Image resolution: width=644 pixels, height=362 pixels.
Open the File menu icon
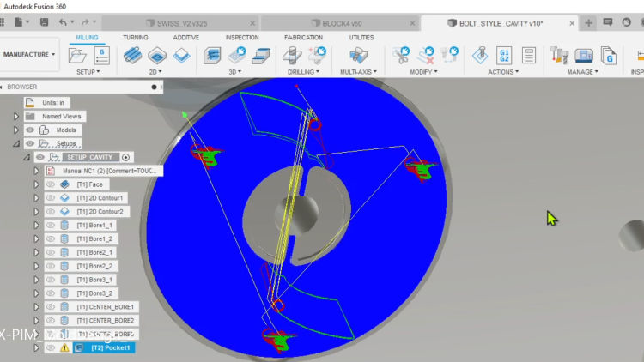pos(19,22)
